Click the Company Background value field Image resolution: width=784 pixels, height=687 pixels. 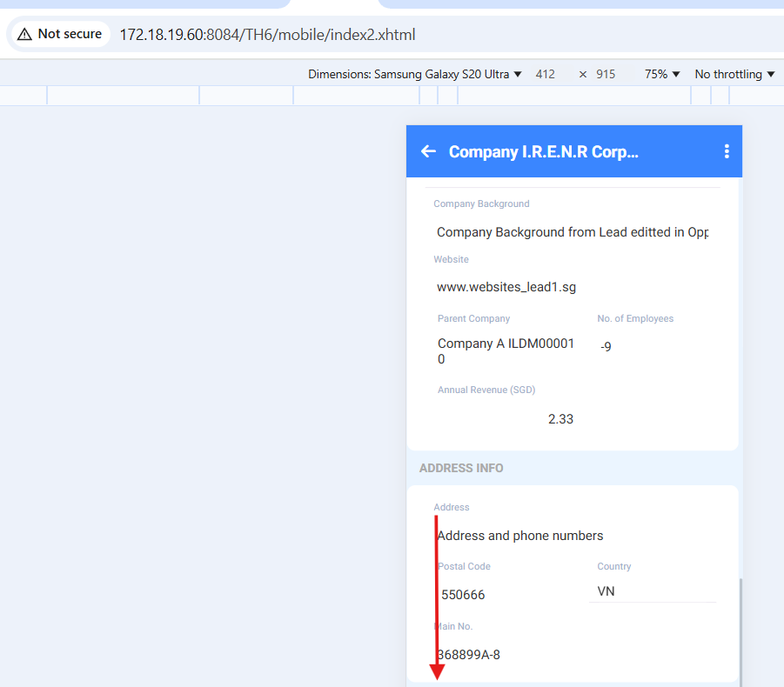[573, 232]
